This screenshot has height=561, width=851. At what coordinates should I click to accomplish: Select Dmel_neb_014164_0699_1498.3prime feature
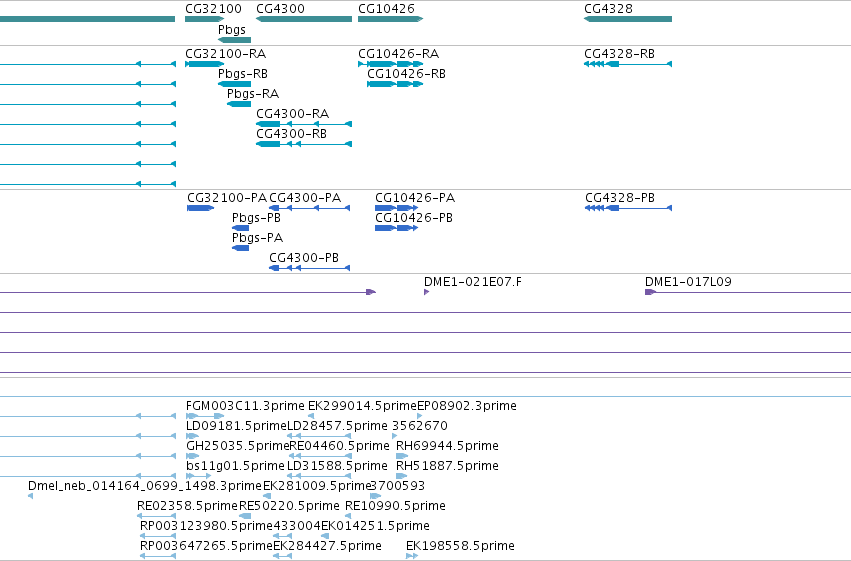pyautogui.click(x=30, y=496)
